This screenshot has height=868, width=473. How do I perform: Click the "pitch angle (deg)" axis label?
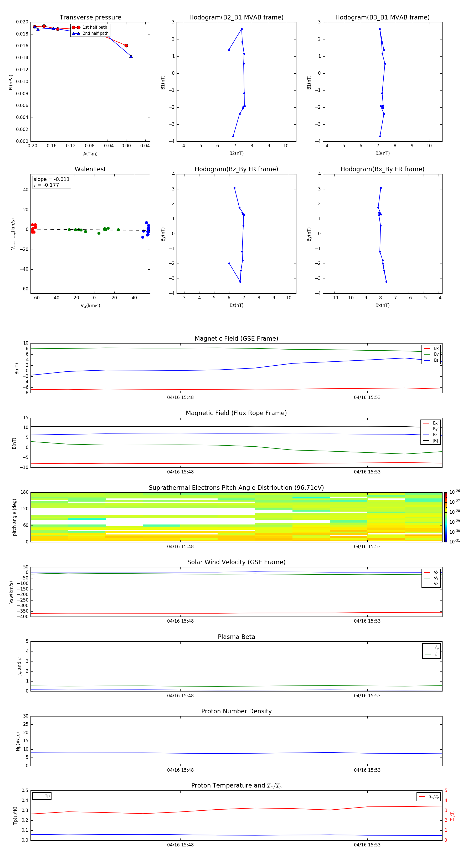14,517
